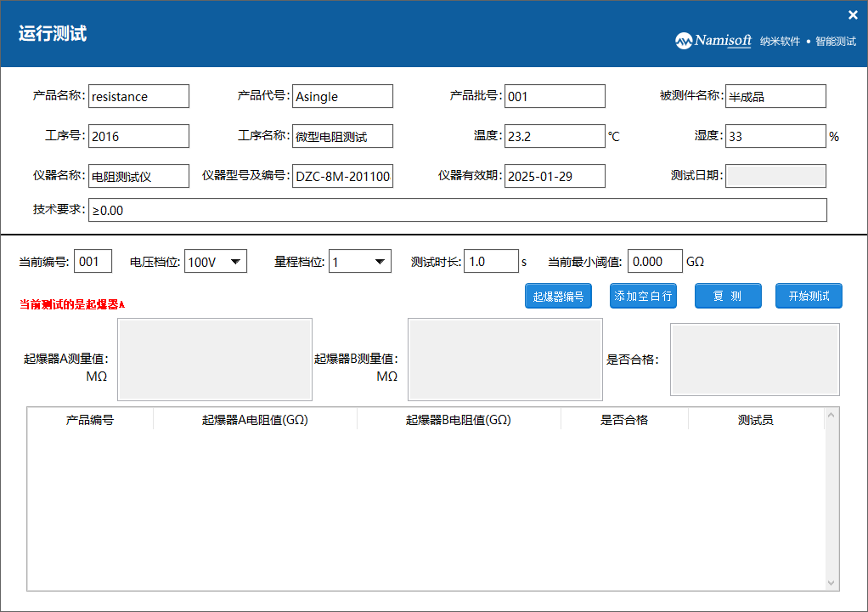Edit the 当前最小阈值 field
The width and height of the screenshot is (868, 612).
(x=655, y=262)
